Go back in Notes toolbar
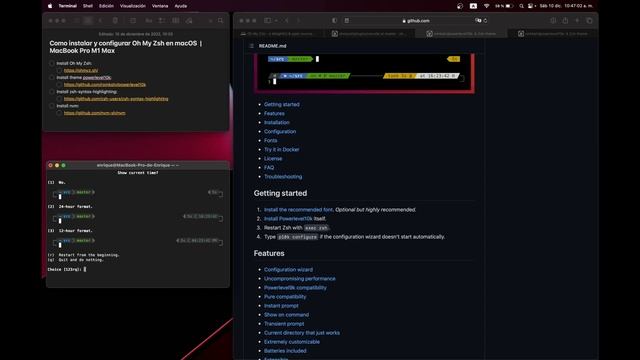This screenshot has height=360, width=640. (x=100, y=20)
